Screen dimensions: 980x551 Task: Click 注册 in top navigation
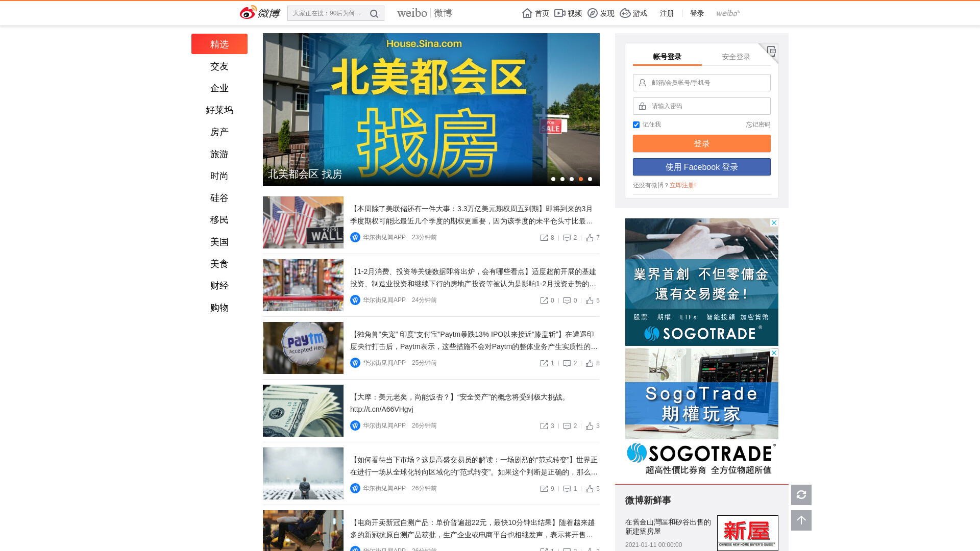coord(667,13)
